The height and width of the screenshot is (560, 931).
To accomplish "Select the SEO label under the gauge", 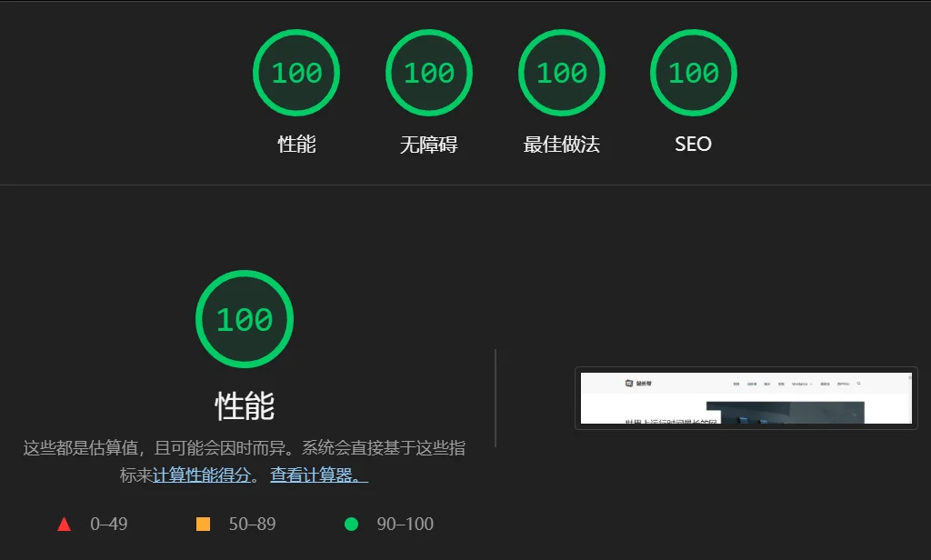I will point(693,145).
